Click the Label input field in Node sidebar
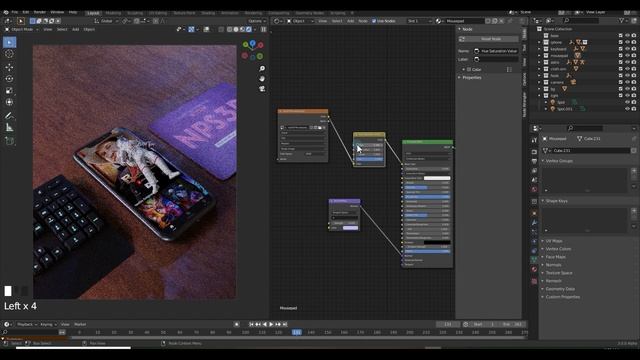 click(x=496, y=60)
